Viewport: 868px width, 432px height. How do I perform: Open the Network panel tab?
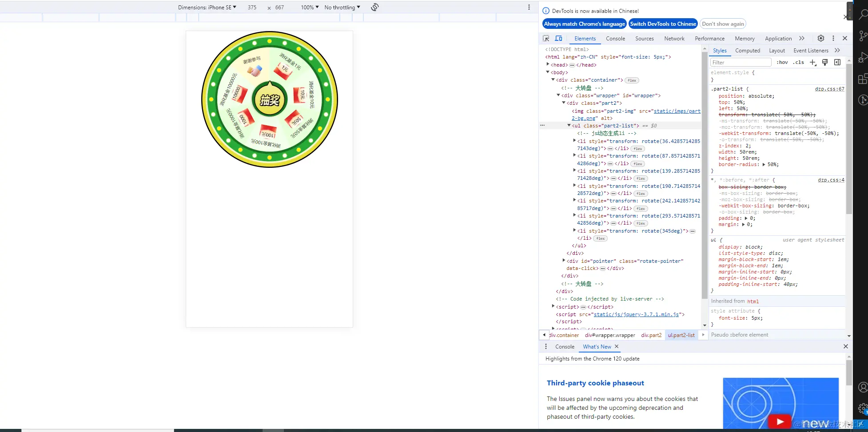(x=674, y=39)
